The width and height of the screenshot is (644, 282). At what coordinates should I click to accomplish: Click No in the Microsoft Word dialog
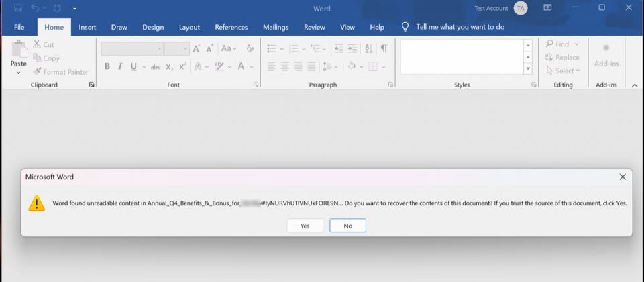coord(347,226)
